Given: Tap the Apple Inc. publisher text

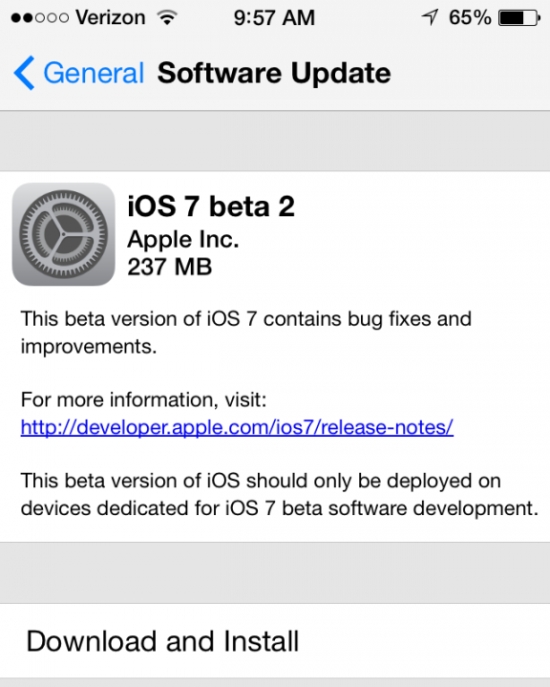Looking at the screenshot, I should 183,239.
